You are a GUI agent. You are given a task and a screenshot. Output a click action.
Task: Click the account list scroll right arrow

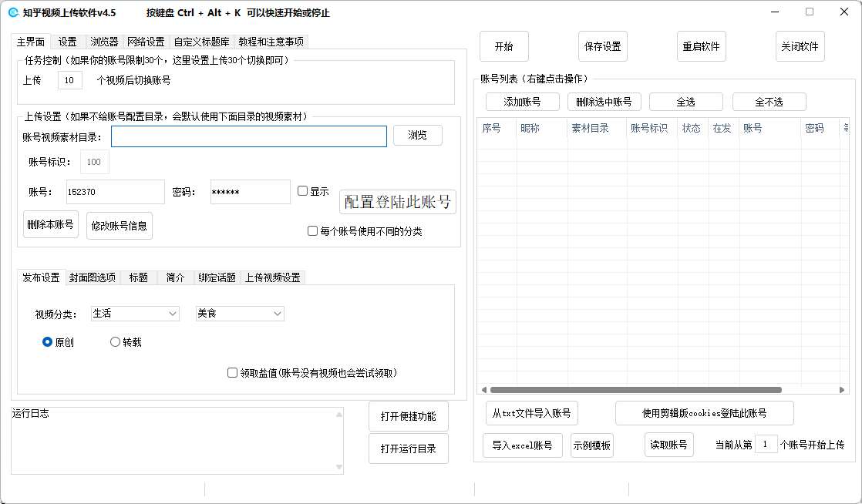pos(842,390)
